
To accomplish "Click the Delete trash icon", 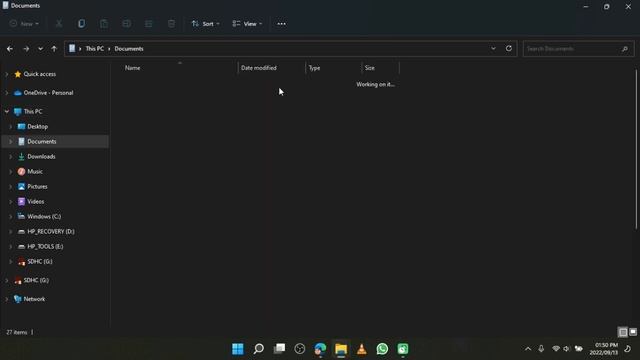I will 171,24.
